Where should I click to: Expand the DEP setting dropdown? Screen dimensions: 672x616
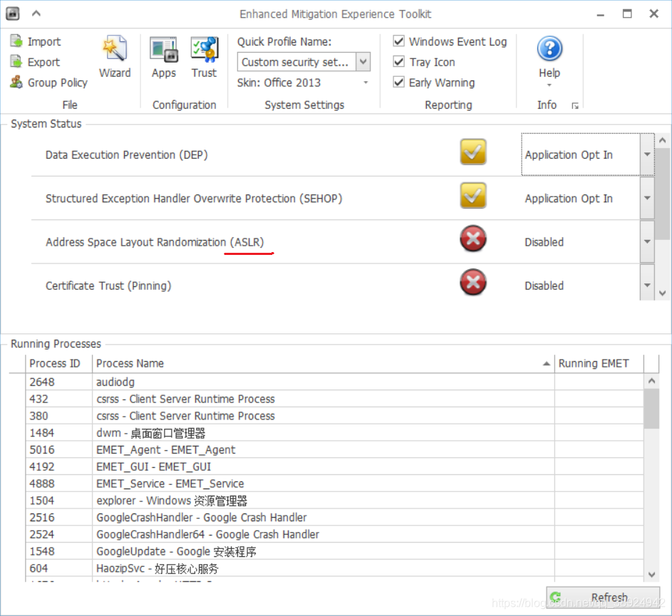[647, 155]
